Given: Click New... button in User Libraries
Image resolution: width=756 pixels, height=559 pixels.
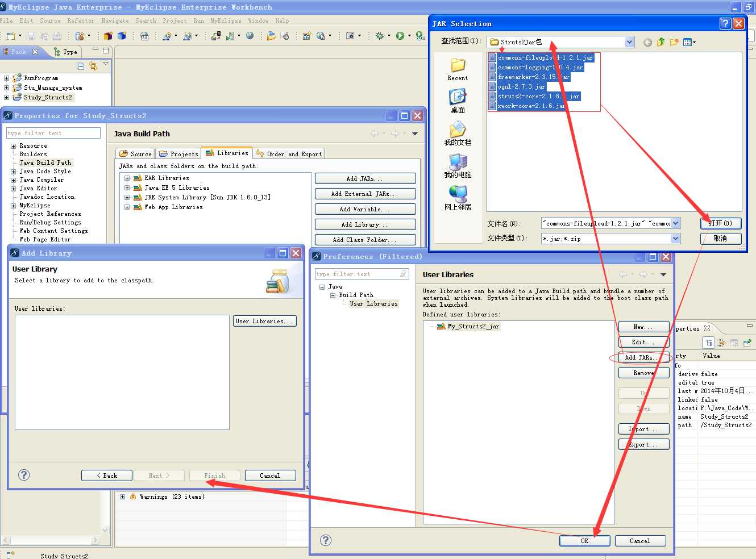Looking at the screenshot, I should (x=643, y=327).
